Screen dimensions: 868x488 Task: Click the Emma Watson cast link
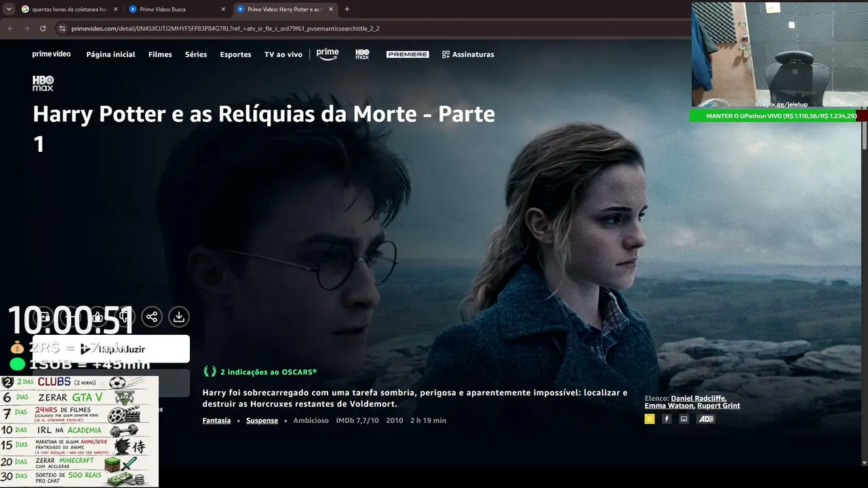tap(669, 406)
